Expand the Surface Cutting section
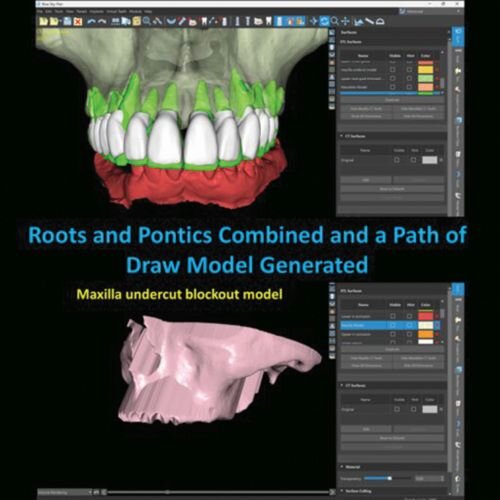The height and width of the screenshot is (500, 500). 342,491
